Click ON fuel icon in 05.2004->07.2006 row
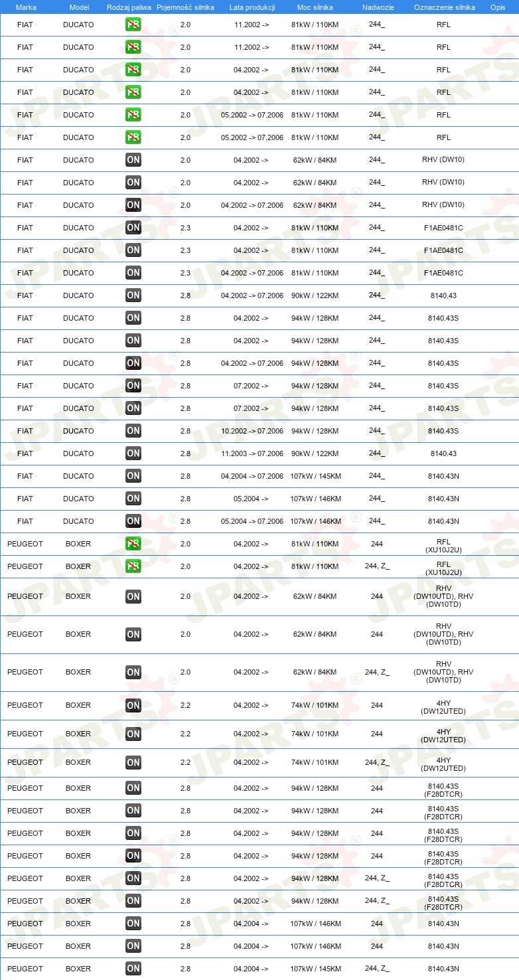Image resolution: width=519 pixels, height=980 pixels. (x=133, y=521)
